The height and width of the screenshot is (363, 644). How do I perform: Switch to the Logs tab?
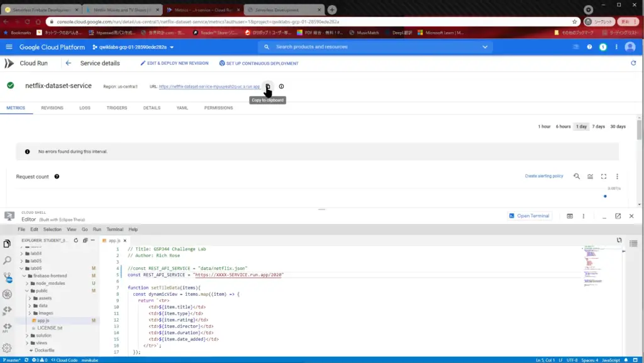[x=85, y=108]
